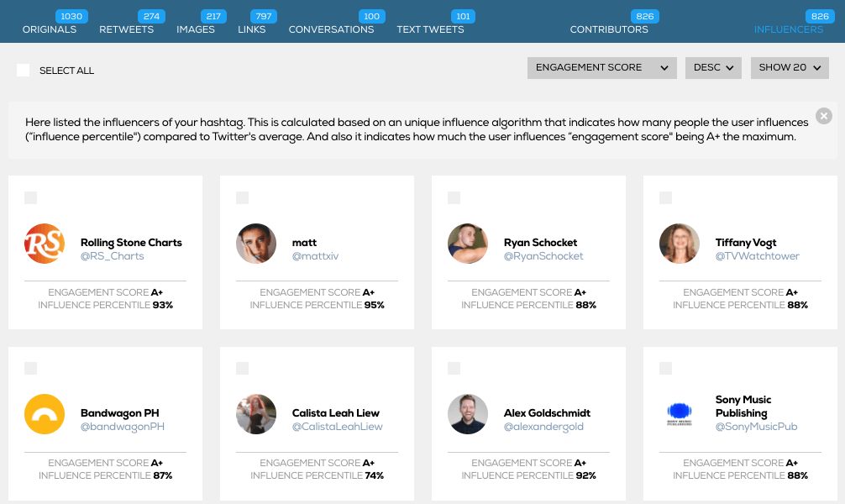Image resolution: width=845 pixels, height=504 pixels.
Task: Open the Originals tab
Action: pyautogui.click(x=49, y=29)
